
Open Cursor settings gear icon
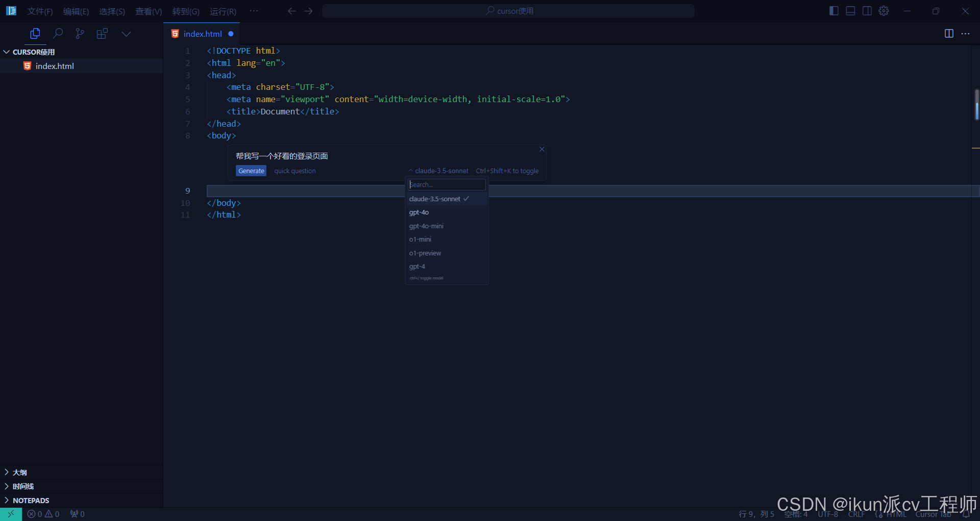(x=884, y=11)
